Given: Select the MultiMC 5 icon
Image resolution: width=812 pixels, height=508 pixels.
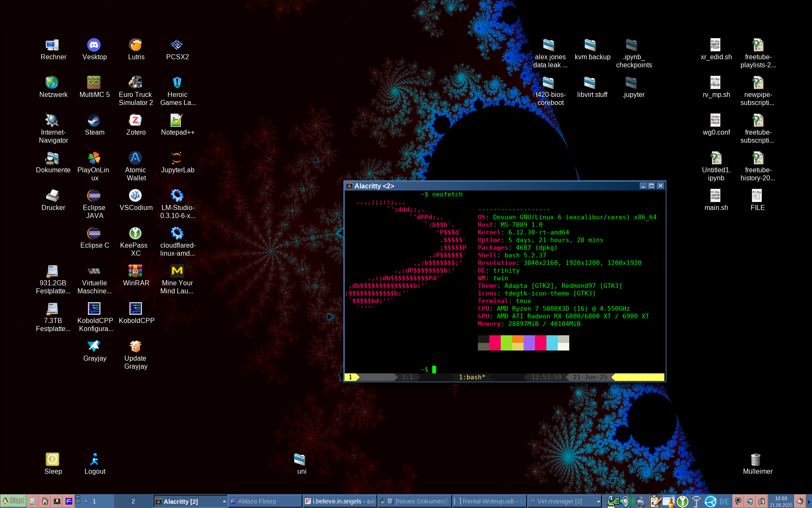Looking at the screenshot, I should [x=94, y=87].
